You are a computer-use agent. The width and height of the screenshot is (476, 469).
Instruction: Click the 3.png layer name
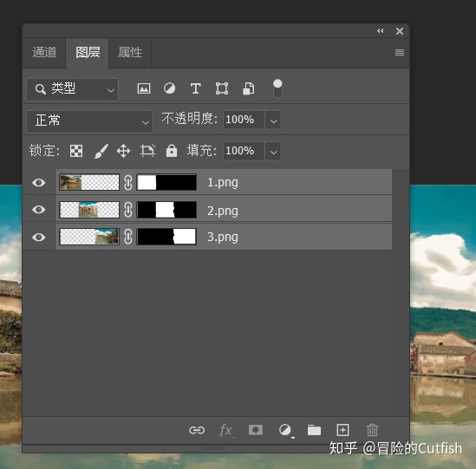[223, 238]
